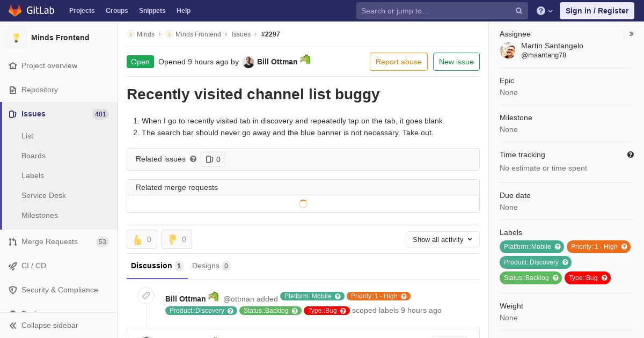Click the Related issues help icon
Image resolution: width=644 pixels, height=338 pixels.
coord(193,159)
